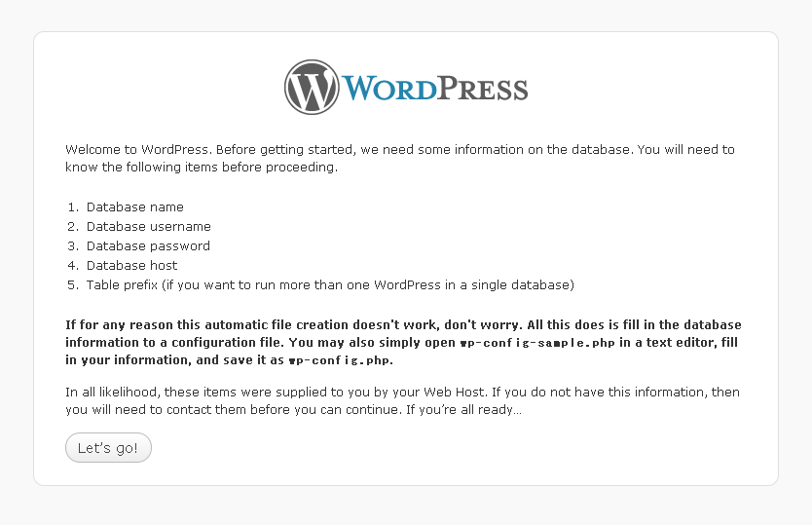Click "know the following items before proceeding" line

click(202, 168)
